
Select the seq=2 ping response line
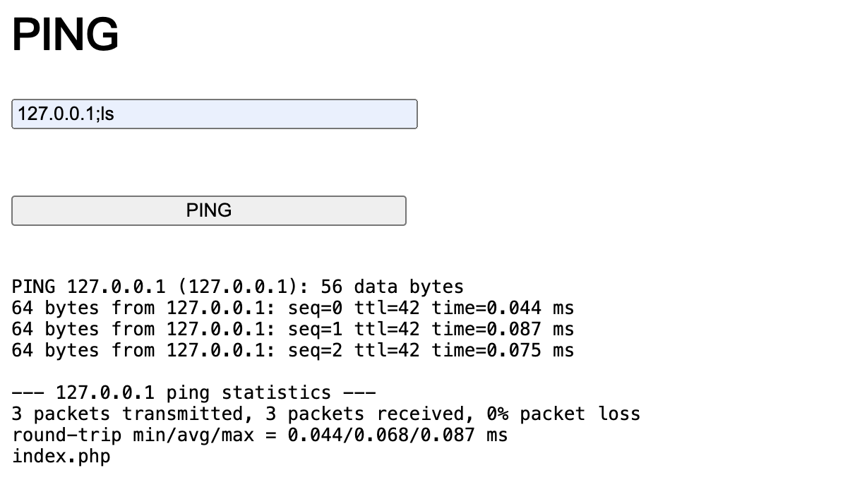[x=292, y=351]
